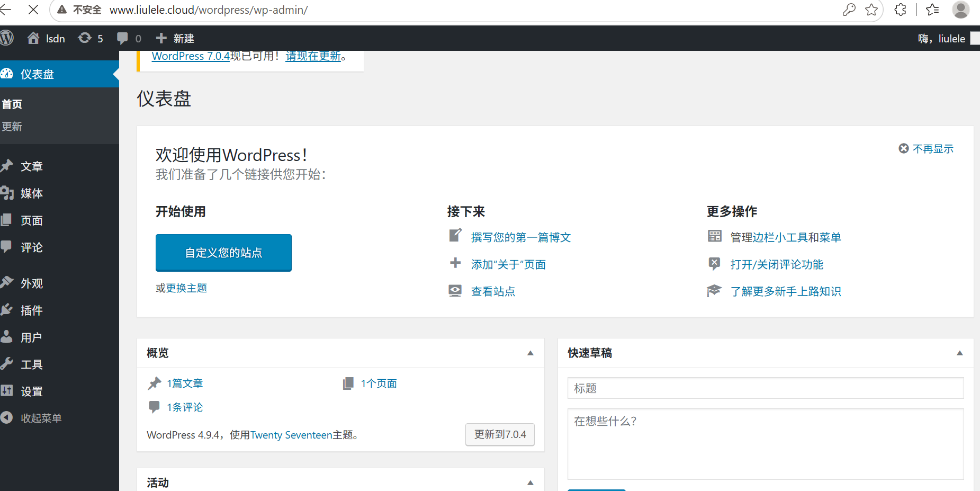Select 更新 in the dashboard submenu
Viewport: 980px width, 491px height.
(12, 127)
